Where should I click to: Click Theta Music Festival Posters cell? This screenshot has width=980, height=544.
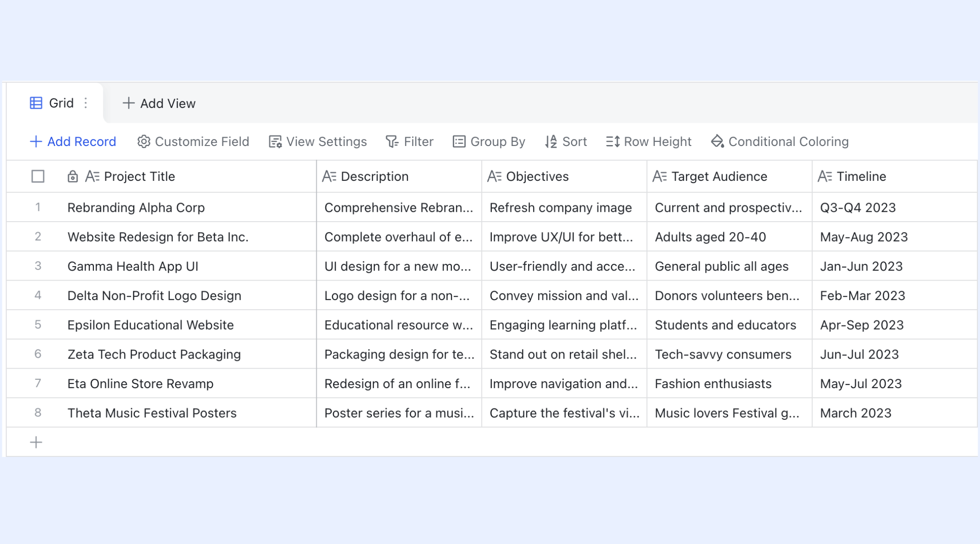pos(188,413)
